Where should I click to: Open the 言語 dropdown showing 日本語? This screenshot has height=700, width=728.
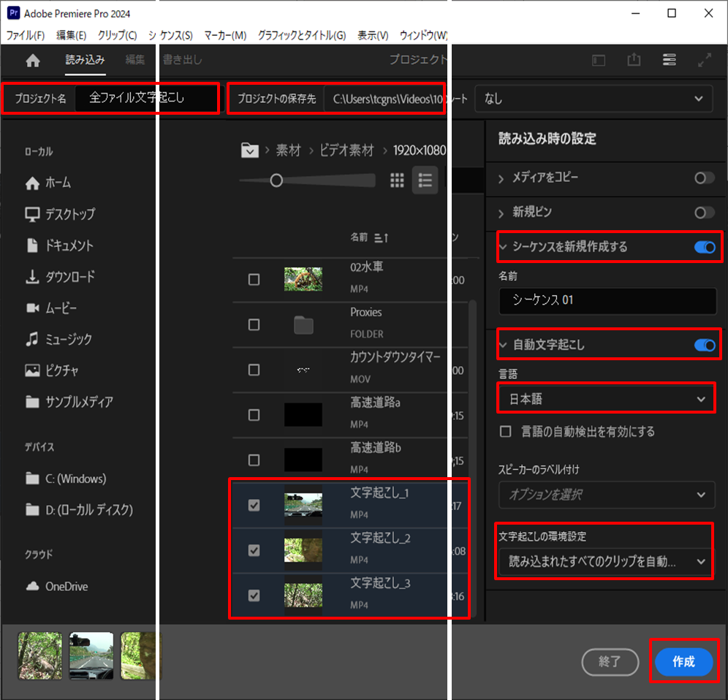point(606,398)
